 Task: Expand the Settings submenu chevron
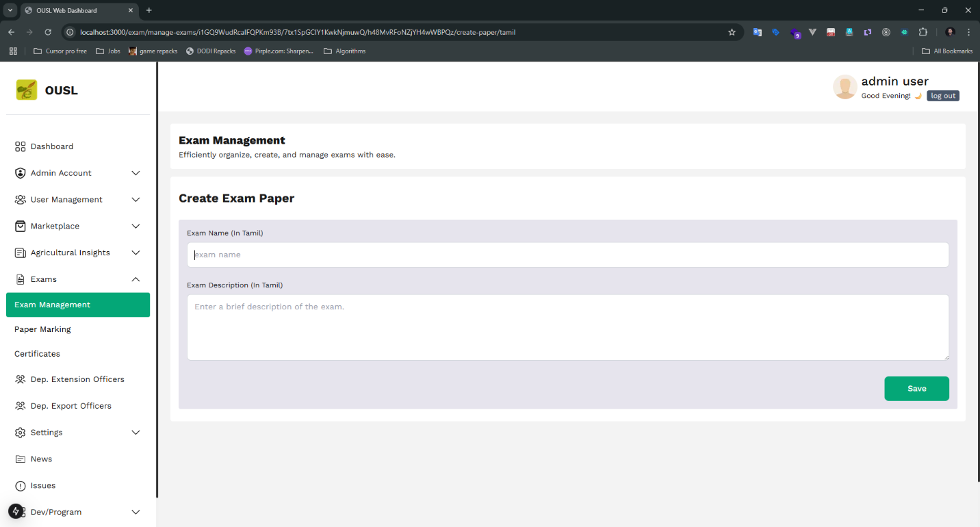tap(136, 433)
